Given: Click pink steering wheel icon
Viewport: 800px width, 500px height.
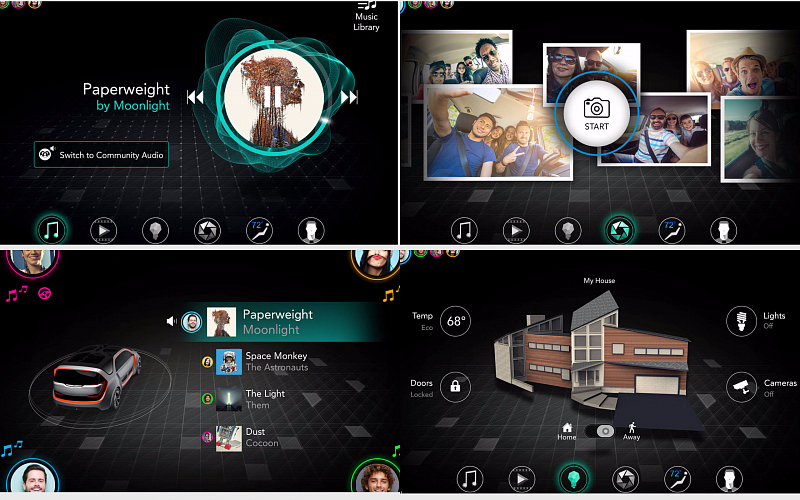Looking at the screenshot, I should click(45, 293).
